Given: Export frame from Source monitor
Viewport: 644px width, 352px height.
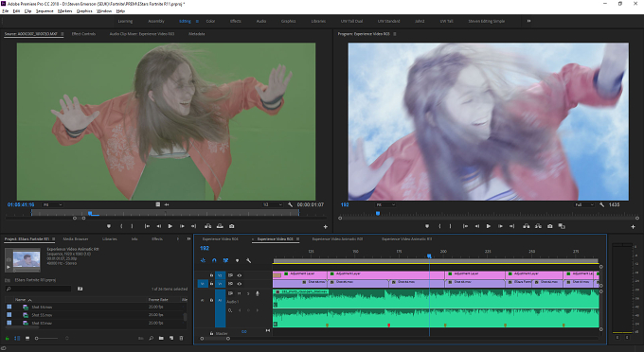Looking at the screenshot, I should pos(232,226).
